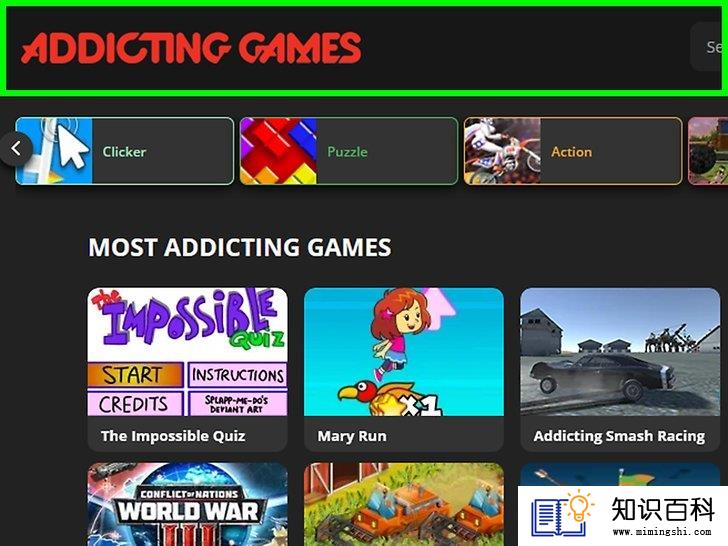Open the farm tractor game thumbnail
The image size is (728, 546).
tap(404, 504)
